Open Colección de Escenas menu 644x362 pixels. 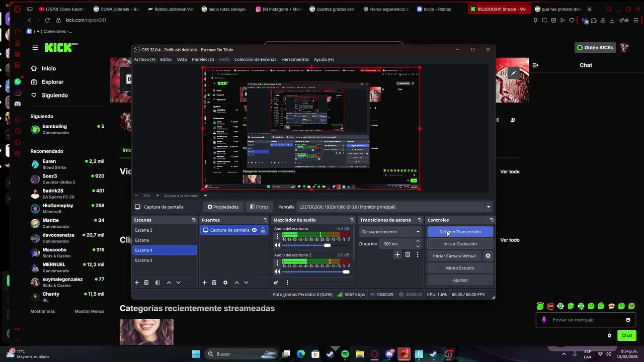pyautogui.click(x=255, y=59)
